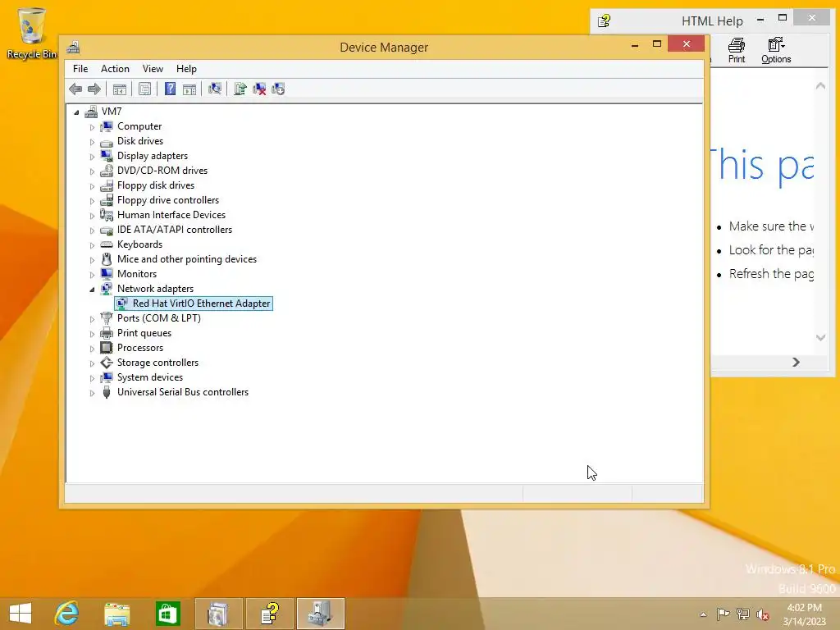Click the network tray icon
Image resolution: width=840 pixels, height=630 pixels.
coord(743,614)
